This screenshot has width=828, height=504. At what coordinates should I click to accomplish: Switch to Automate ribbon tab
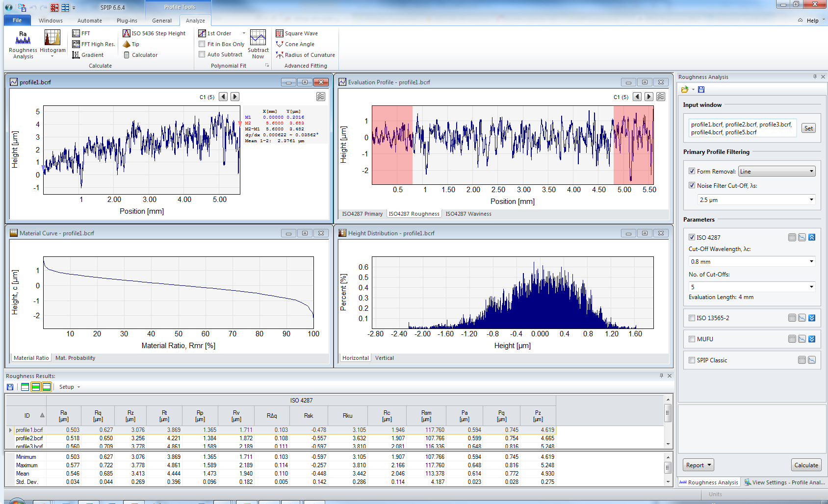coord(90,21)
